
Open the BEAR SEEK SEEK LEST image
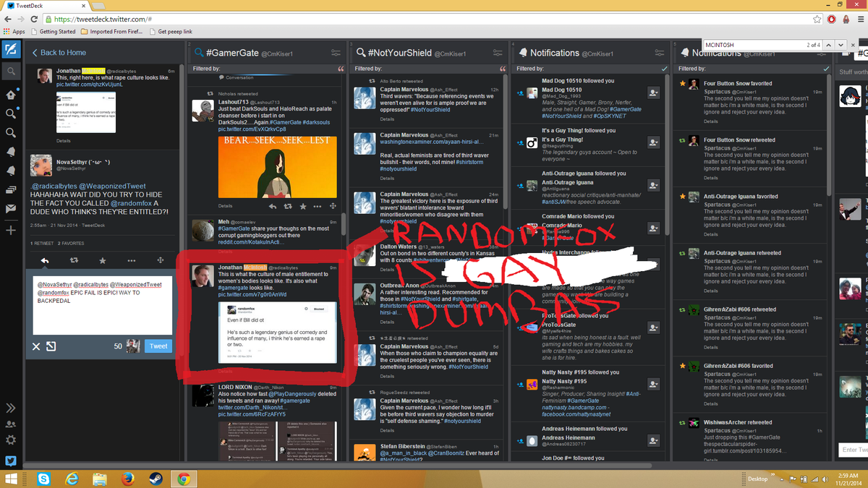[x=278, y=166]
